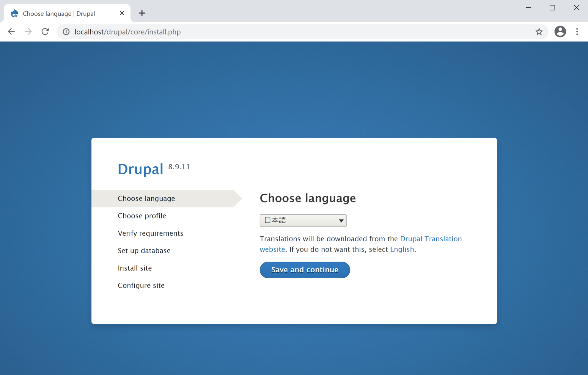This screenshot has width=588, height=375.
Task: Click the Verify requirements step item
Action: 150,233
